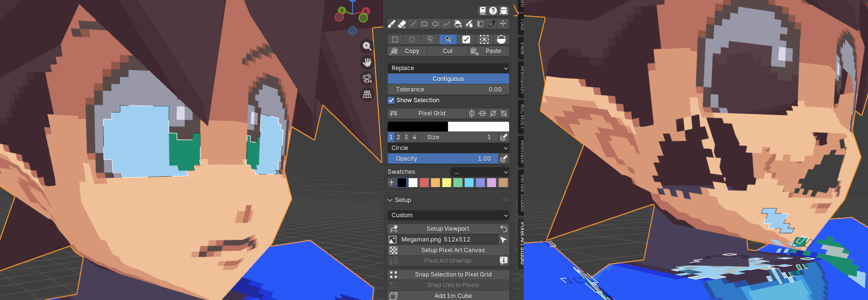Click Setup Pixel Art Canvas button

point(448,250)
